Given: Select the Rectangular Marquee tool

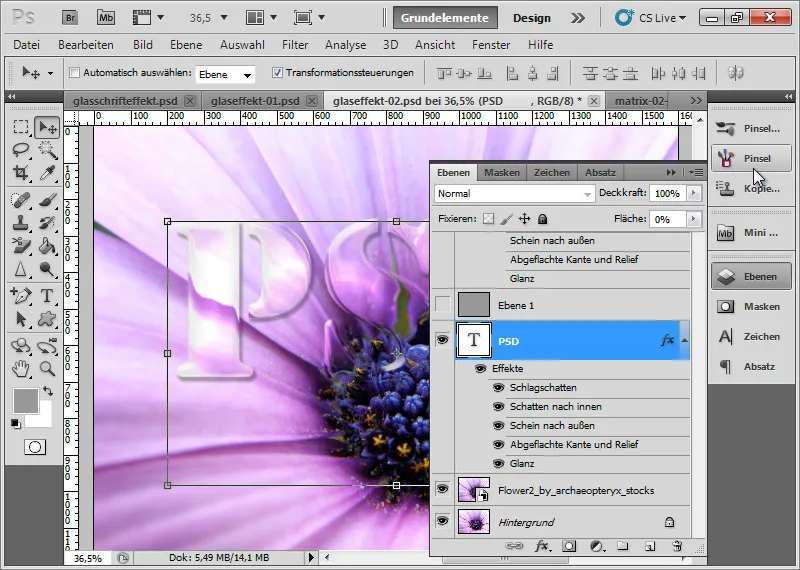Looking at the screenshot, I should click(21, 127).
